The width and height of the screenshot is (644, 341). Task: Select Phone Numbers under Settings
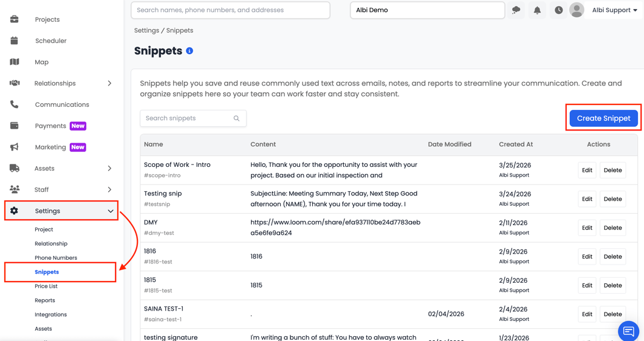click(56, 258)
